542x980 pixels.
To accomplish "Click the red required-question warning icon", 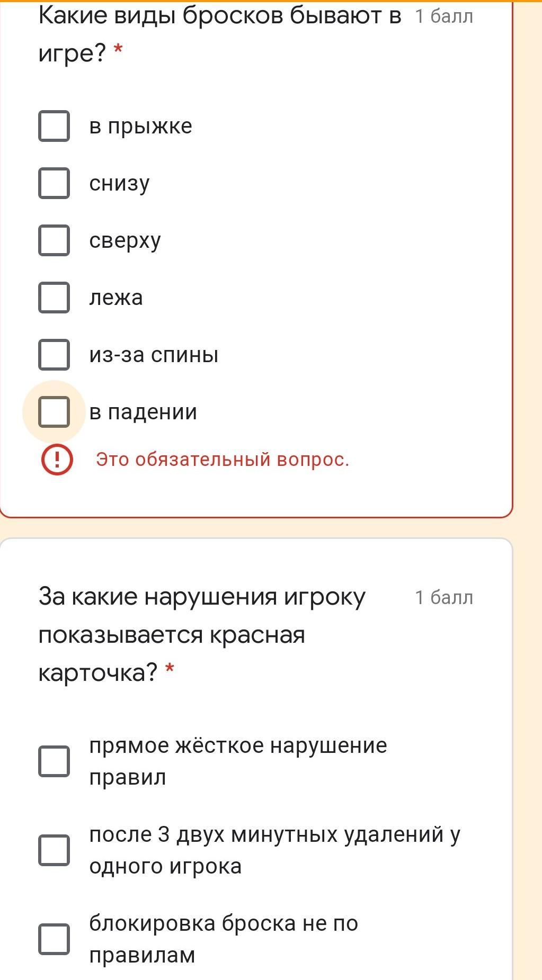I will coord(57,460).
